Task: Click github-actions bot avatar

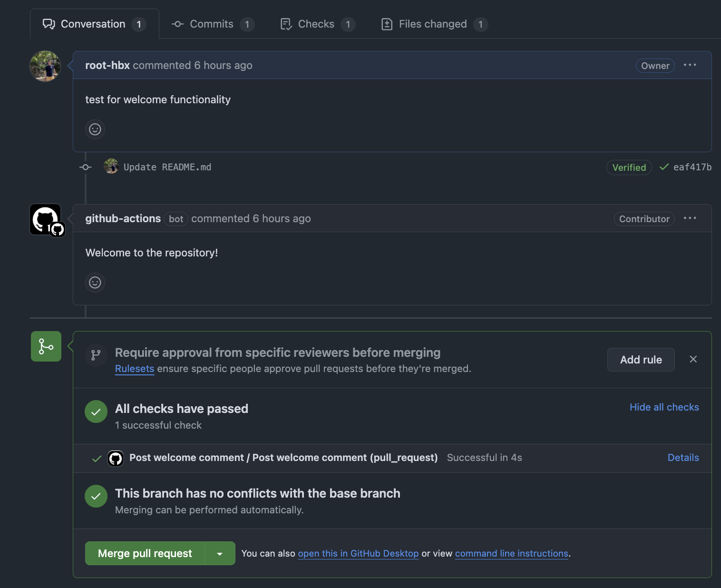Action: coord(47,220)
